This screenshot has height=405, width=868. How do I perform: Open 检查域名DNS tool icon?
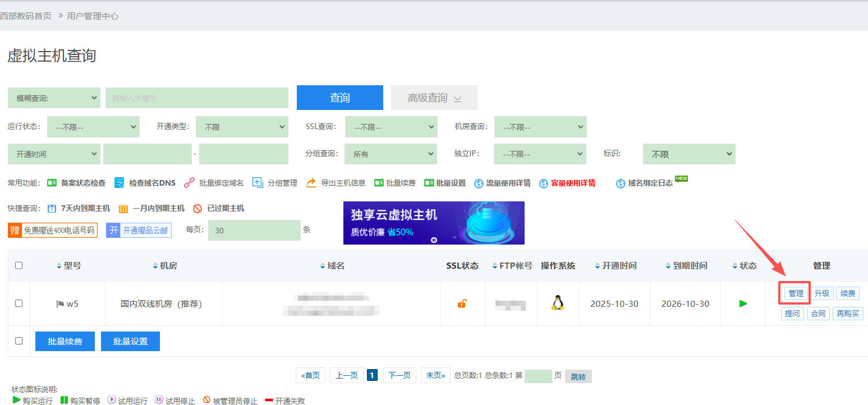[119, 183]
